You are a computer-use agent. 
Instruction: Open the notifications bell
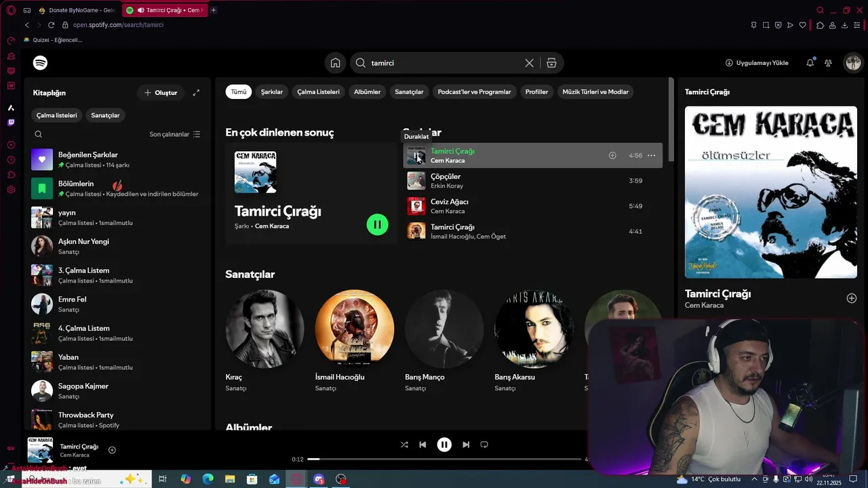pos(810,63)
